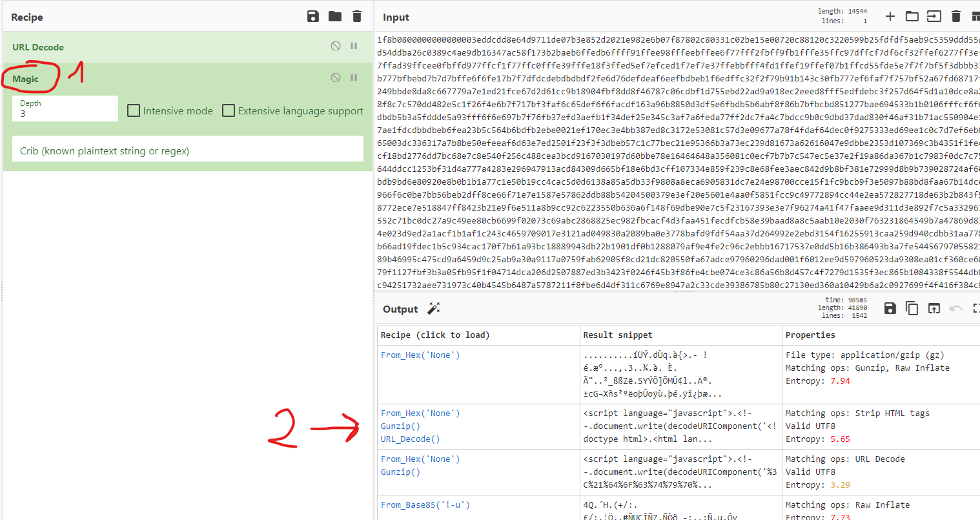Clear the entire recipe with trash icon
The image size is (980, 520).
tap(356, 16)
